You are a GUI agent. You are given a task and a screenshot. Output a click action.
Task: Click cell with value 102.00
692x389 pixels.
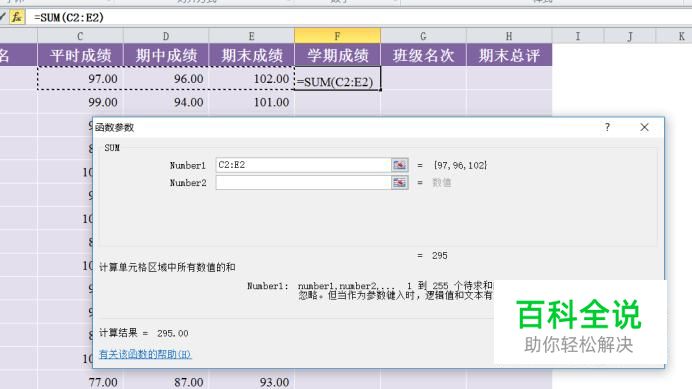click(252, 79)
